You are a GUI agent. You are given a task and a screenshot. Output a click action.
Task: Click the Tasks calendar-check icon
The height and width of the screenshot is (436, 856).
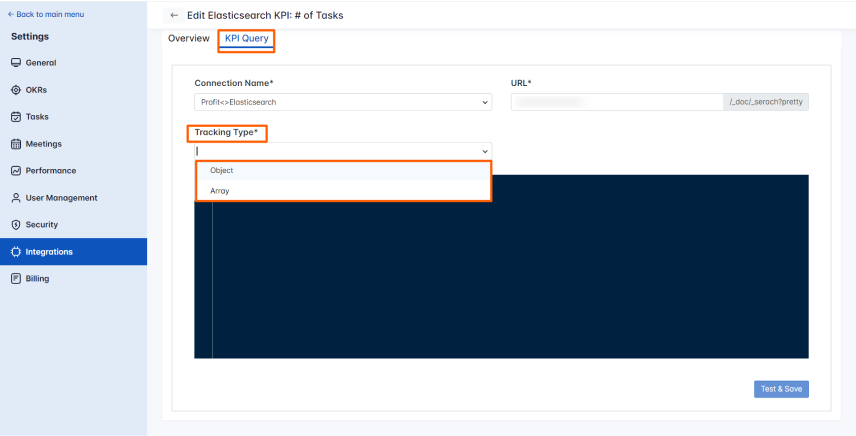[16, 117]
